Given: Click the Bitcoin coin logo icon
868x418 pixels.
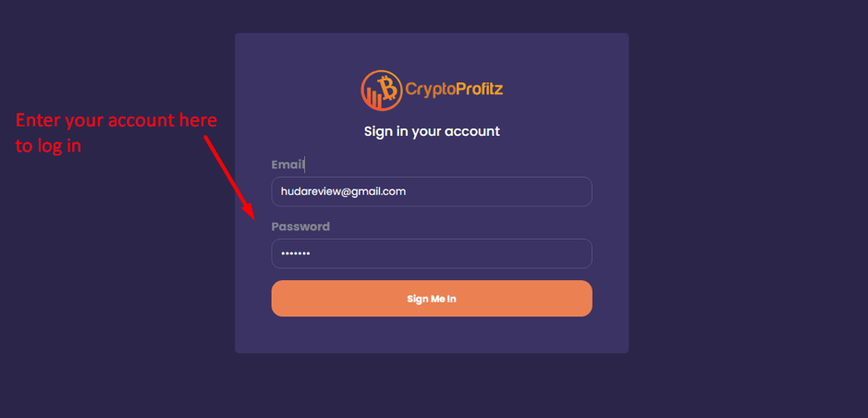Looking at the screenshot, I should 382,90.
